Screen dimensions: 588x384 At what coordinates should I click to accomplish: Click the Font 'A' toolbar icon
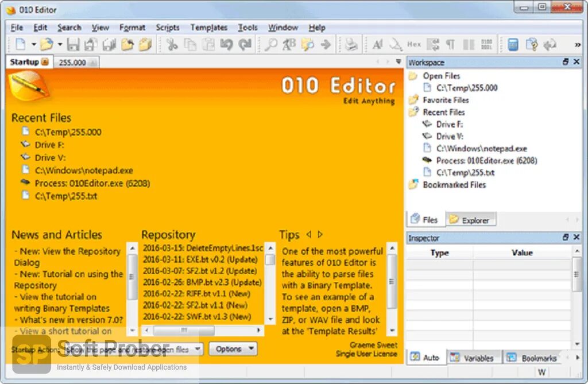tap(377, 45)
